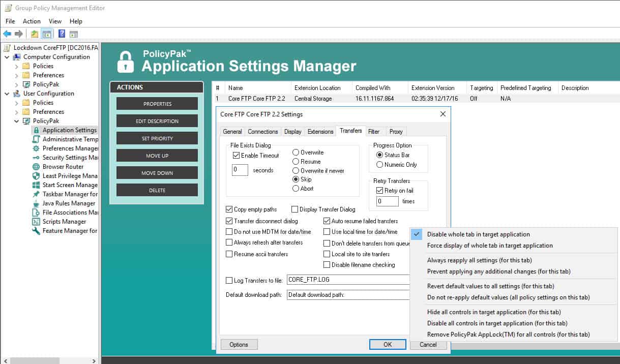Click the Security Settings Manager key icon
The width and height of the screenshot is (620, 364).
tap(36, 158)
